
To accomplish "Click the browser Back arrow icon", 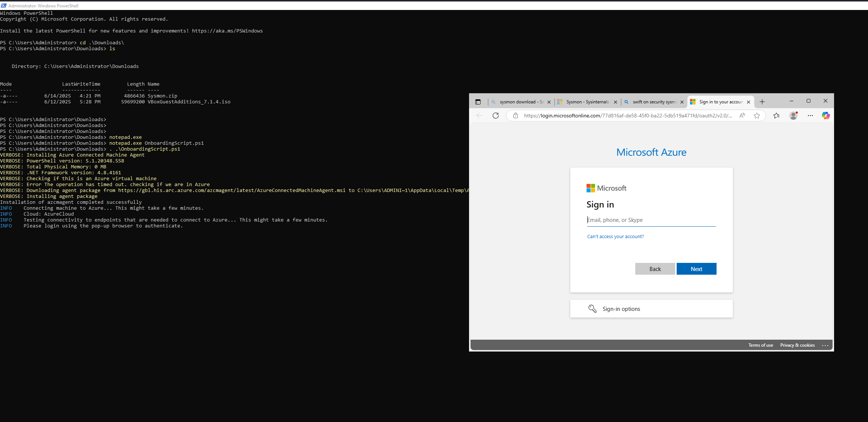I will 479,116.
